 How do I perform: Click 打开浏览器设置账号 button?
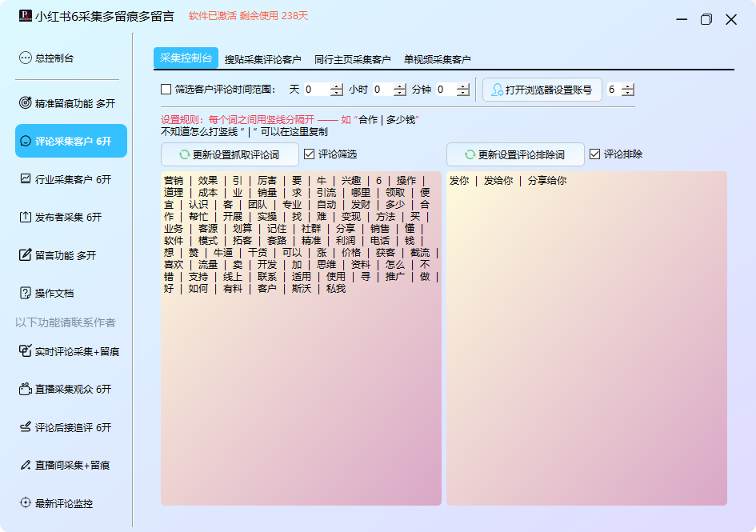coord(542,90)
